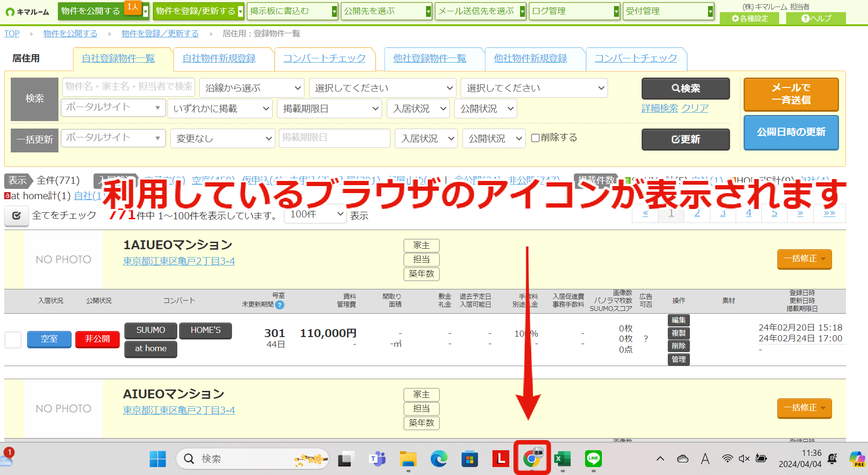
Task: Open the weather widget icon
Action: click(x=7, y=458)
